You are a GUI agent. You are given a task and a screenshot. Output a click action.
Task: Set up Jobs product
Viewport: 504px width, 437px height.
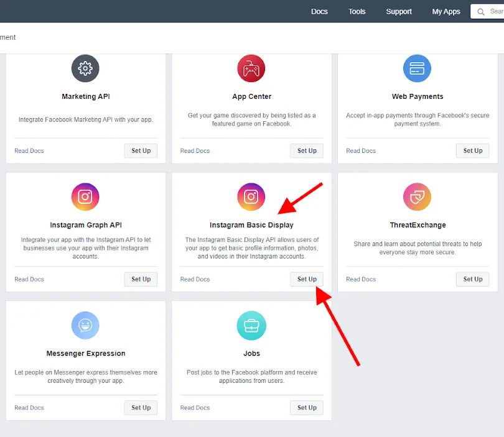tap(307, 407)
